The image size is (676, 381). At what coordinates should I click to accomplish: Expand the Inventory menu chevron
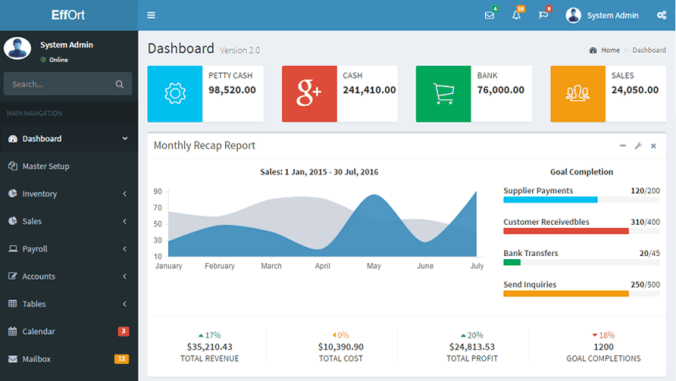coord(125,194)
